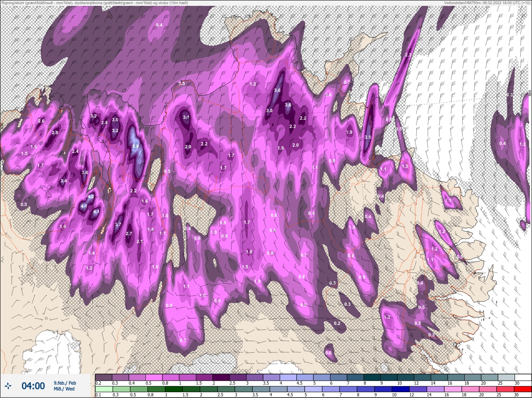Click the dark teal 9 swatch in upper legend
Screen dimensions: 532x398
(x=389, y=377)
